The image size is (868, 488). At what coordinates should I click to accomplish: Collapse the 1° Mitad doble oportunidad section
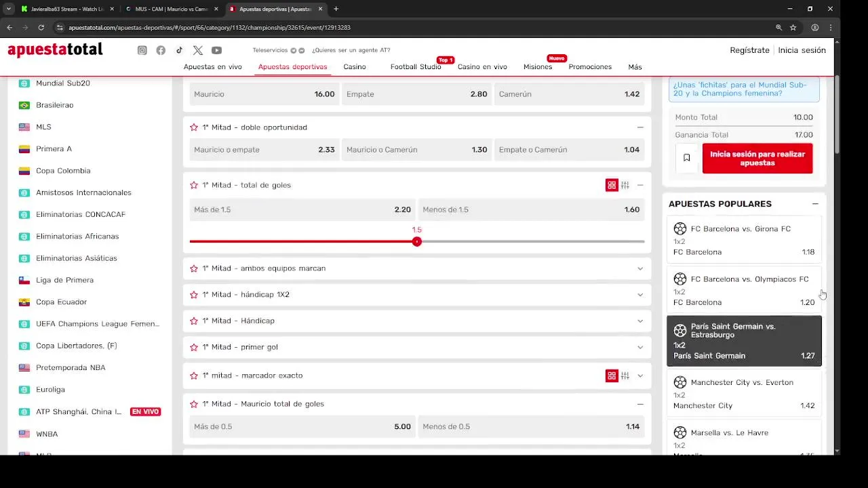pos(640,127)
